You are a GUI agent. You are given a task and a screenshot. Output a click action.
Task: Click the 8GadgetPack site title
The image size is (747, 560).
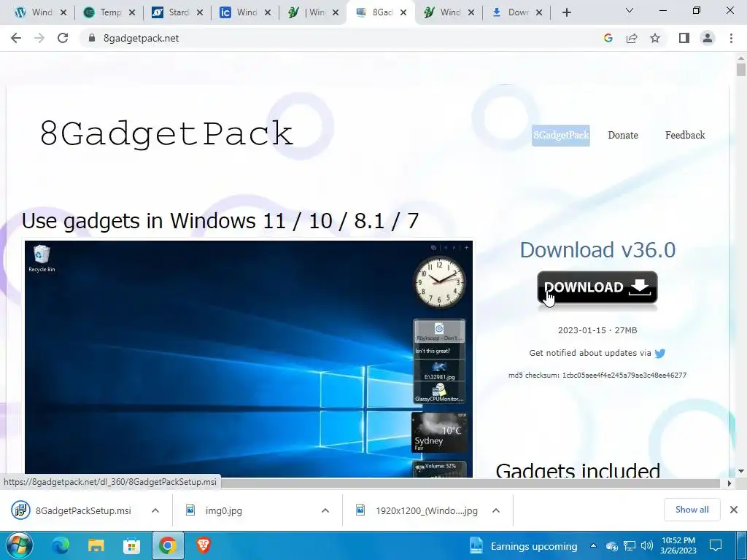pos(166,133)
